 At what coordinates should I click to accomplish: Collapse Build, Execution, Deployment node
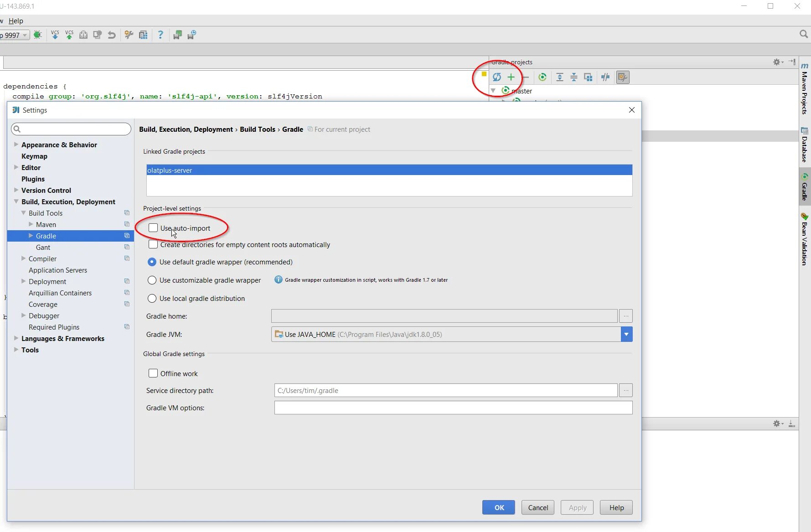coord(16,201)
